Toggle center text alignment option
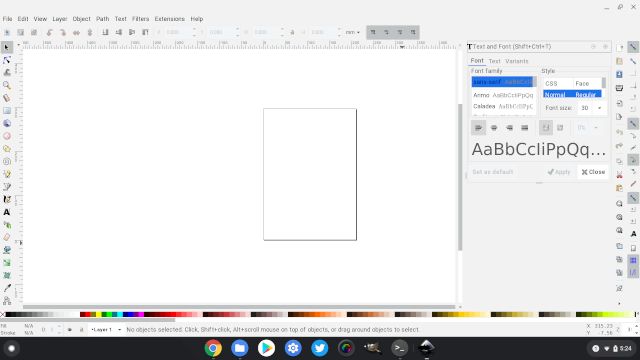This screenshot has width=640, height=360. tap(494, 128)
